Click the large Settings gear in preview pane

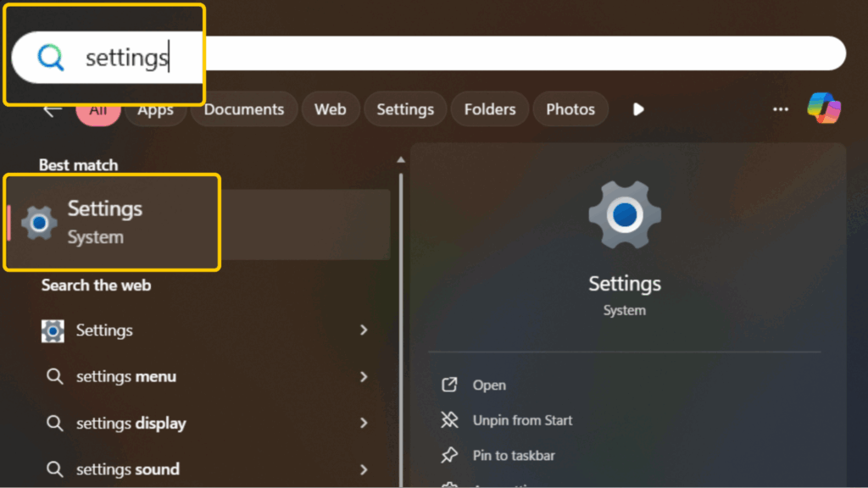point(624,215)
